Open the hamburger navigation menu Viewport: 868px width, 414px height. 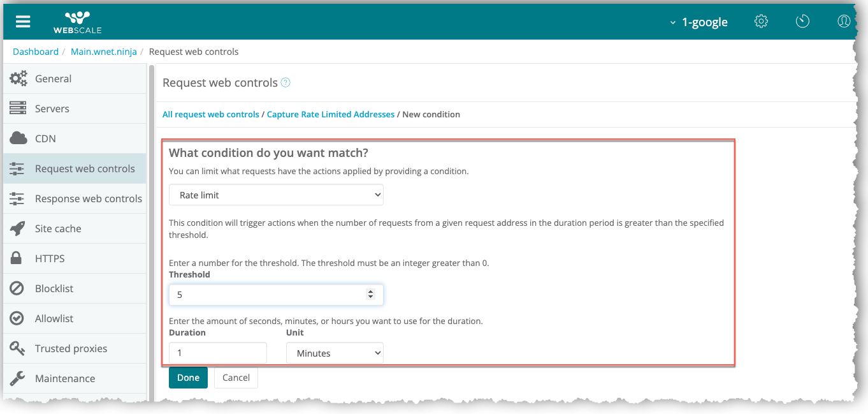pos(23,21)
